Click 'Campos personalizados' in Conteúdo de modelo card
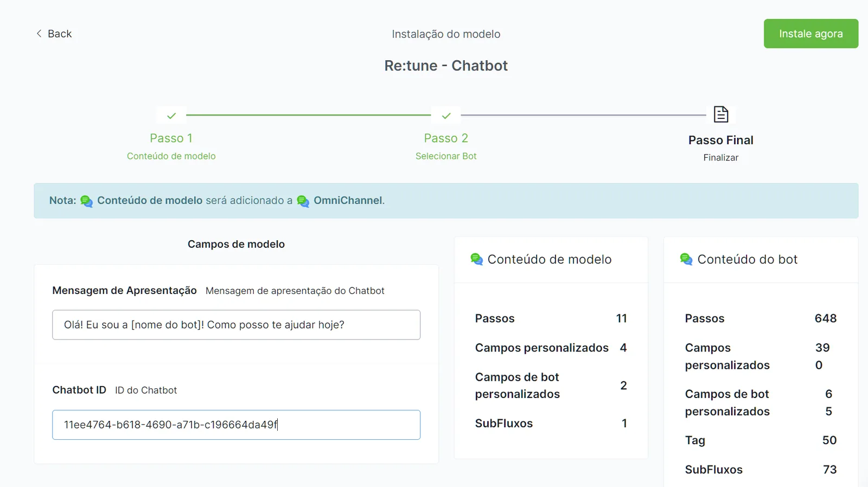The width and height of the screenshot is (868, 487). pos(542,348)
